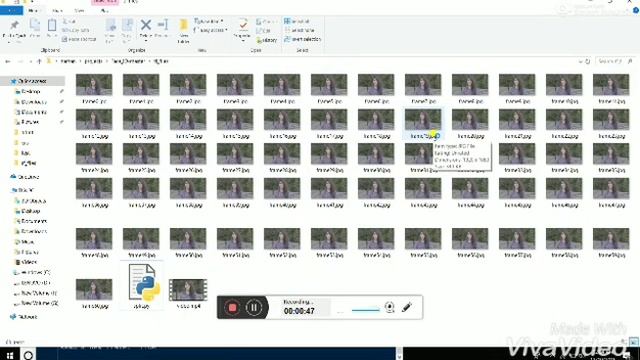The image size is (640, 360).
Task: Open the File tab
Action: [x=11, y=11]
